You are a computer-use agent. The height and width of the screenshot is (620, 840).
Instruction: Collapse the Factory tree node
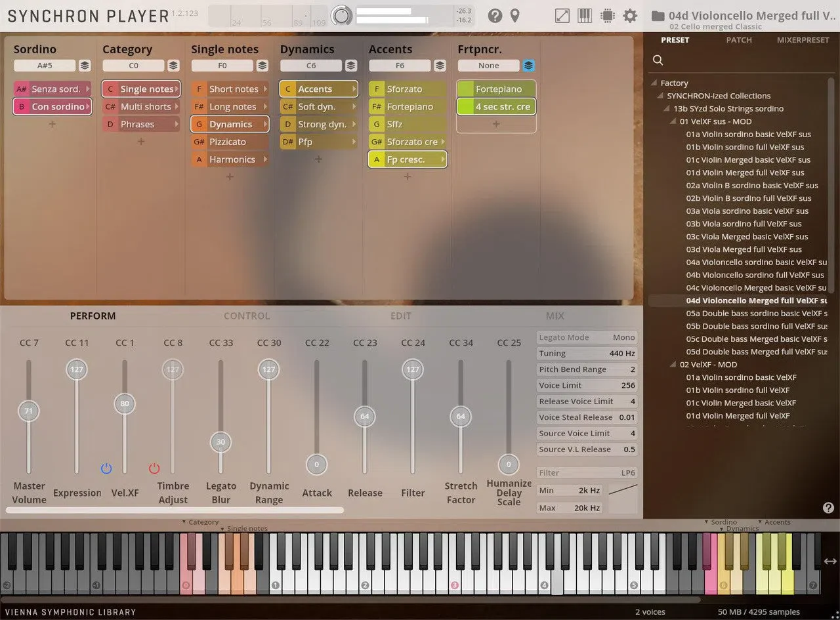coord(654,83)
